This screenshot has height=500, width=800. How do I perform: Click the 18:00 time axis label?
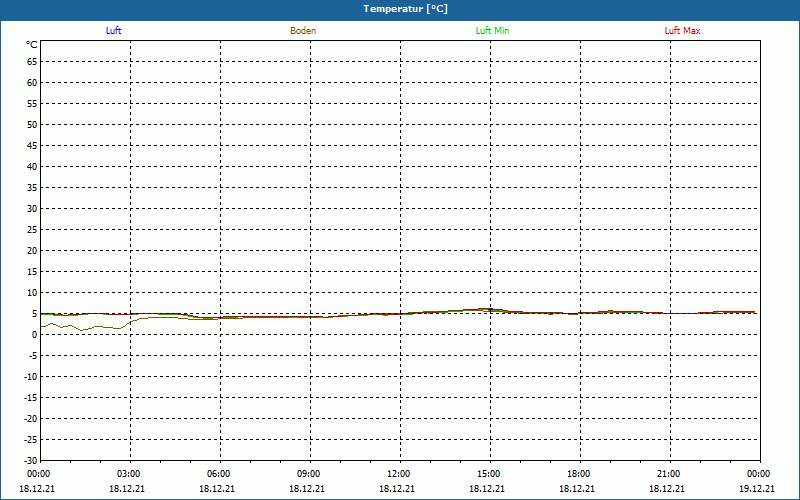(x=579, y=474)
